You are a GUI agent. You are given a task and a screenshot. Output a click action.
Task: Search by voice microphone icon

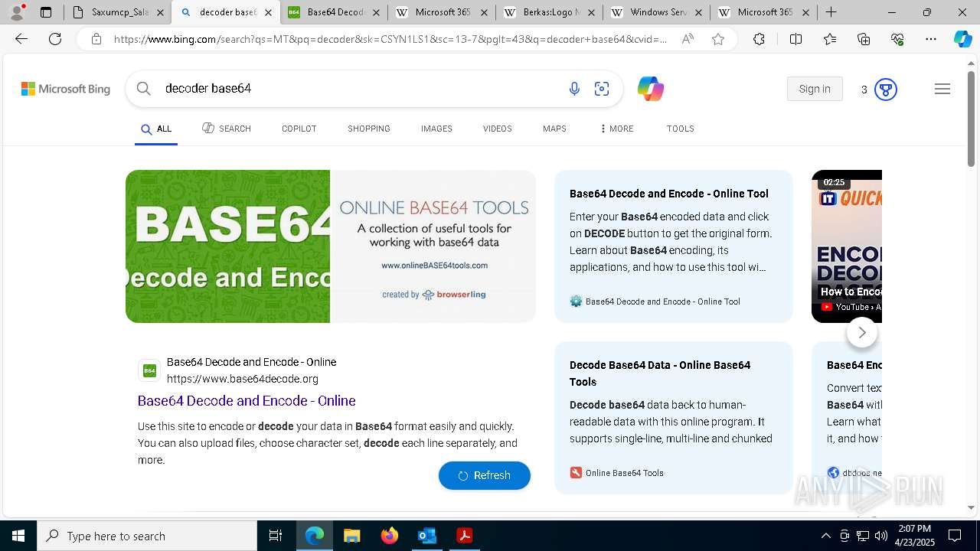coord(574,89)
